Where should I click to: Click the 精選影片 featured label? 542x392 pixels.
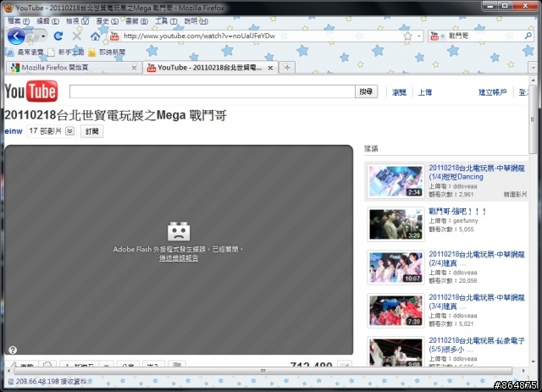(515, 195)
